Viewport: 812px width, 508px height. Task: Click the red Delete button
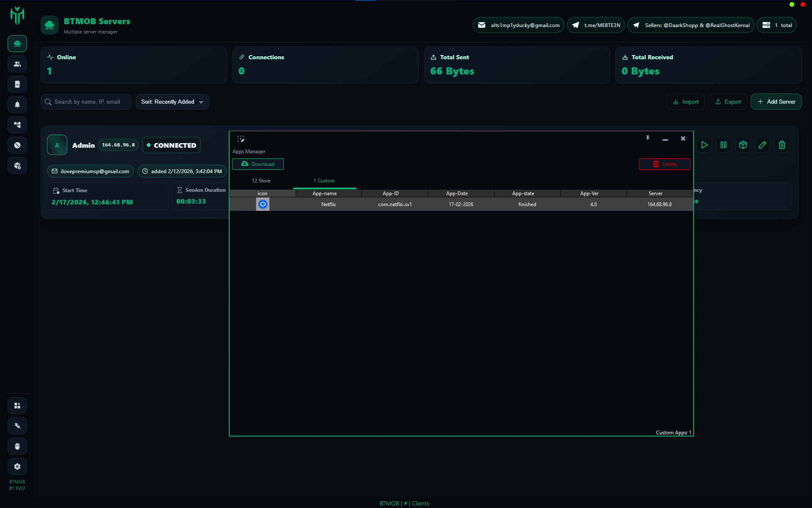664,164
